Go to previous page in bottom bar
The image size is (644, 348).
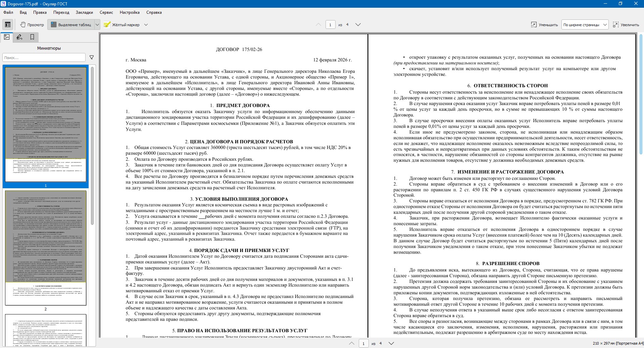tap(352, 343)
